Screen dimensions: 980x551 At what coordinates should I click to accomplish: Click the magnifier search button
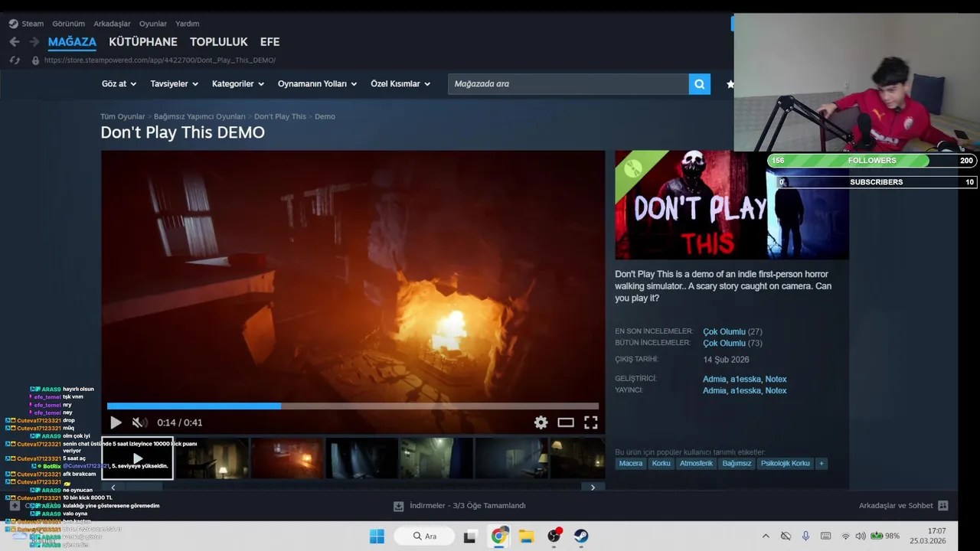pos(699,84)
